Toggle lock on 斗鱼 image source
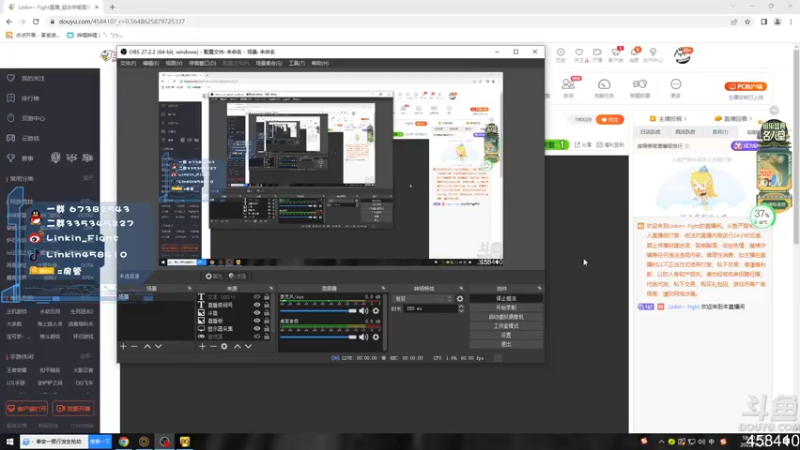 point(266,313)
